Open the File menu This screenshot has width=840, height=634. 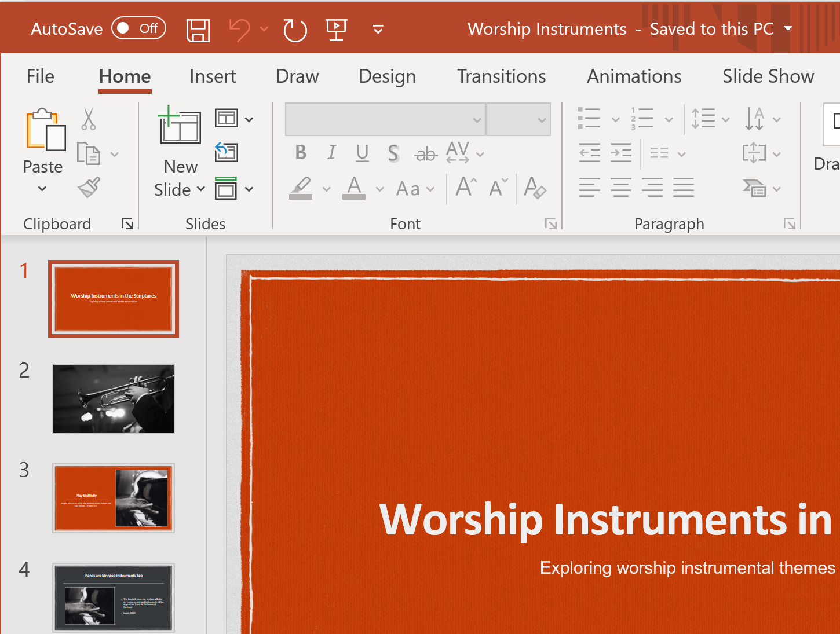[40, 76]
